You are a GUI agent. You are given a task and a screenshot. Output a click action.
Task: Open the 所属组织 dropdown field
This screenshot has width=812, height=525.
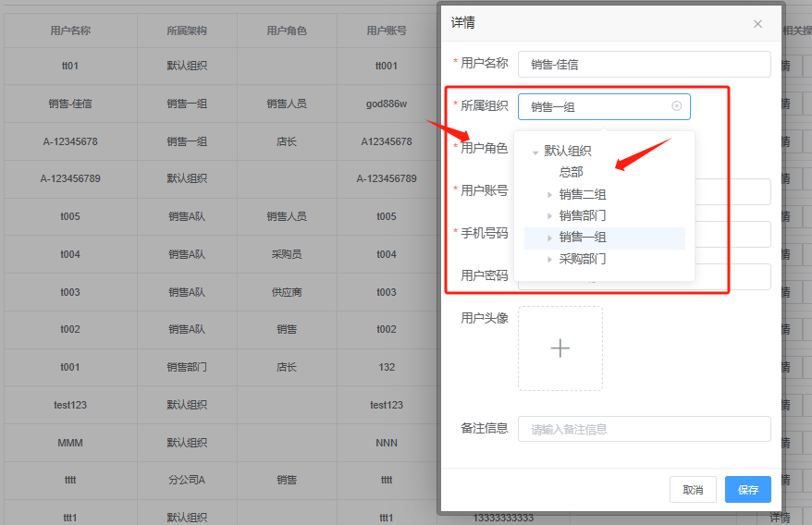tap(597, 106)
